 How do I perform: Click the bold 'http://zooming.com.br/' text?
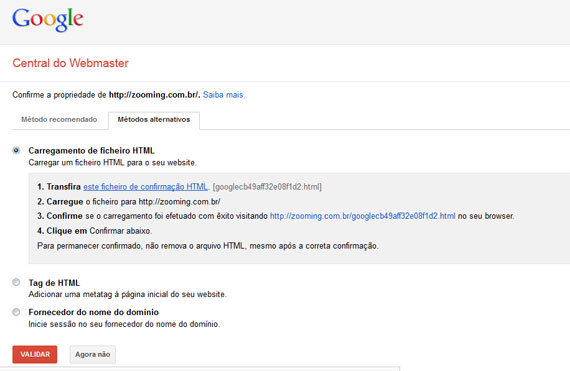click(154, 95)
